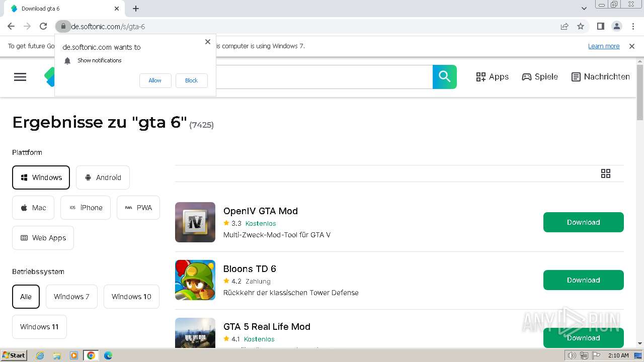Open media player taskbar icon
The height and width of the screenshot is (362, 644).
tap(74, 355)
